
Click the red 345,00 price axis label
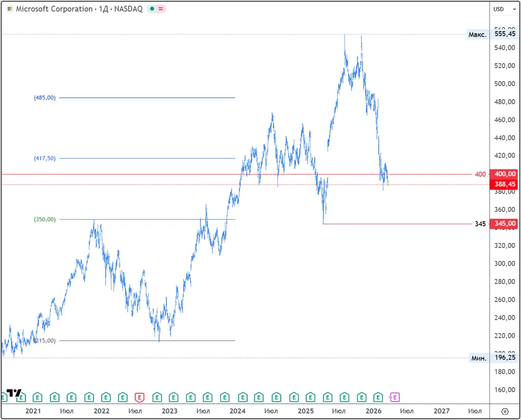pyautogui.click(x=504, y=224)
